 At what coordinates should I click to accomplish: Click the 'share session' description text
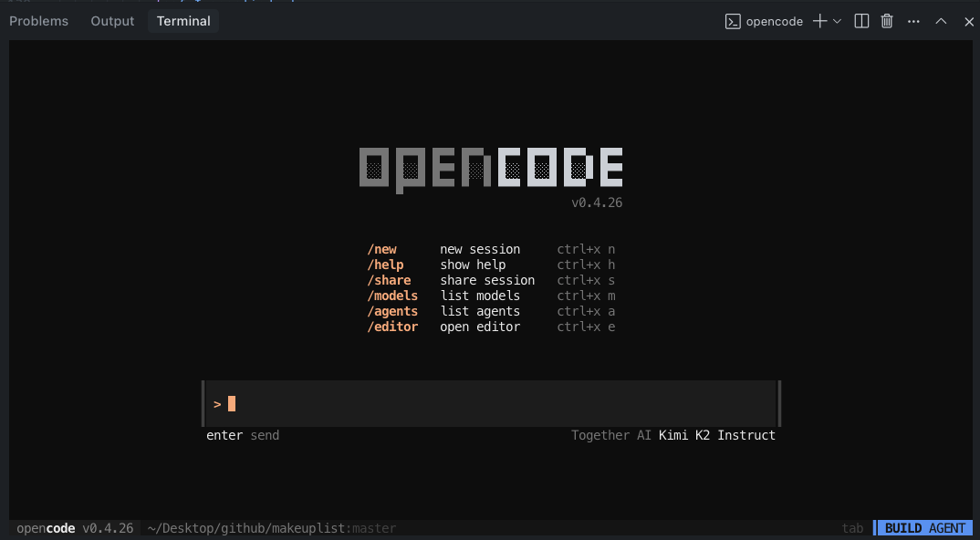point(487,281)
